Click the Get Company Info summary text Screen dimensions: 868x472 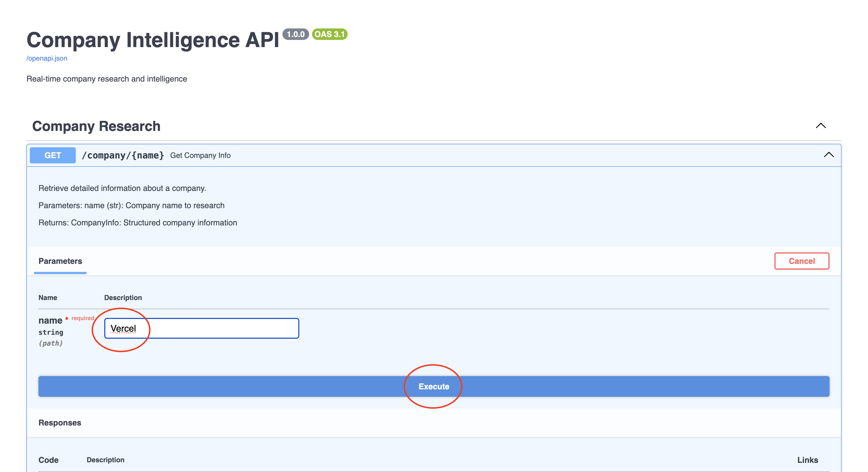tap(200, 155)
